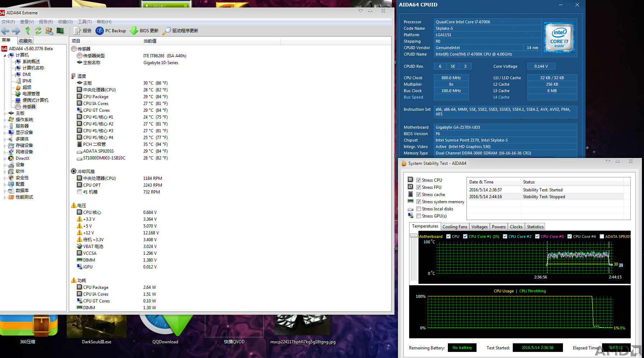Select the 电源管理 icon item
The height and width of the screenshot is (358, 644).
tap(18, 94)
